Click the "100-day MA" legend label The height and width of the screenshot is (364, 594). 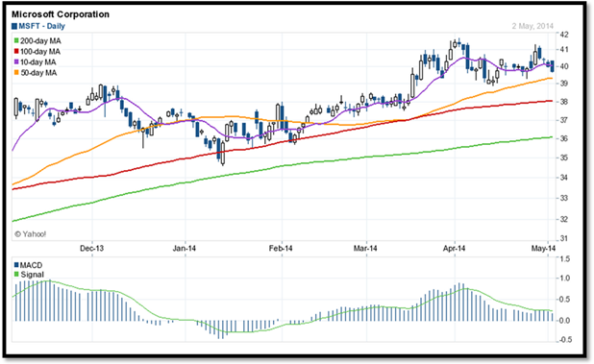point(40,52)
